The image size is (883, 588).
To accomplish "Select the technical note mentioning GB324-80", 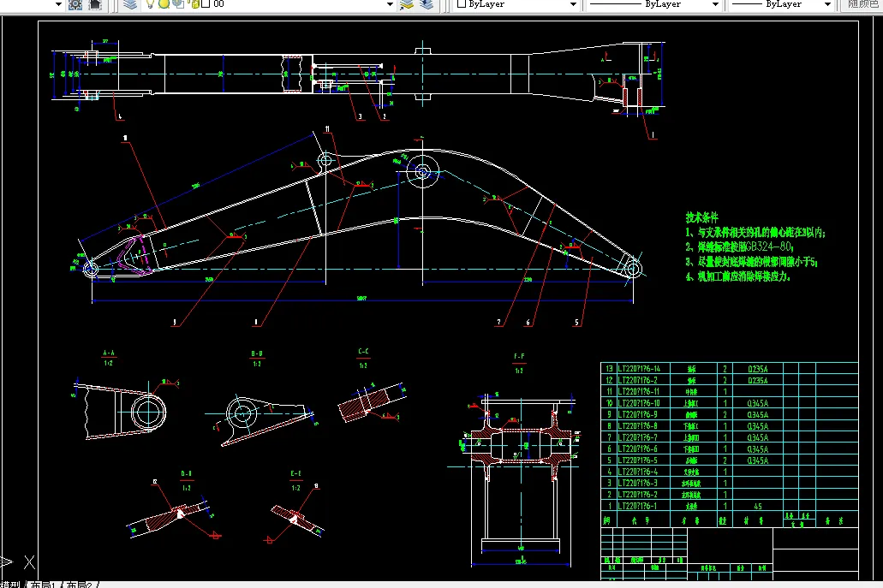I will coord(739,246).
